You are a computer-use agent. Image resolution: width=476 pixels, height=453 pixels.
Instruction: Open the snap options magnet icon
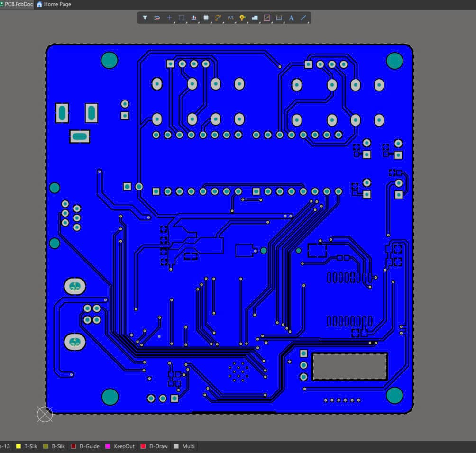point(157,18)
